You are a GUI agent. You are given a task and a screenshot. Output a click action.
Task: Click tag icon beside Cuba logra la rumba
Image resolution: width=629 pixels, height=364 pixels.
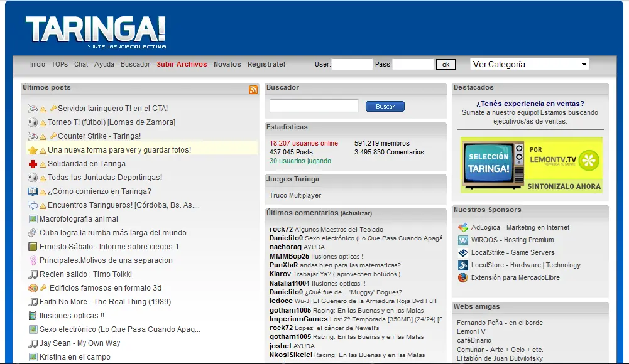pos(33,233)
